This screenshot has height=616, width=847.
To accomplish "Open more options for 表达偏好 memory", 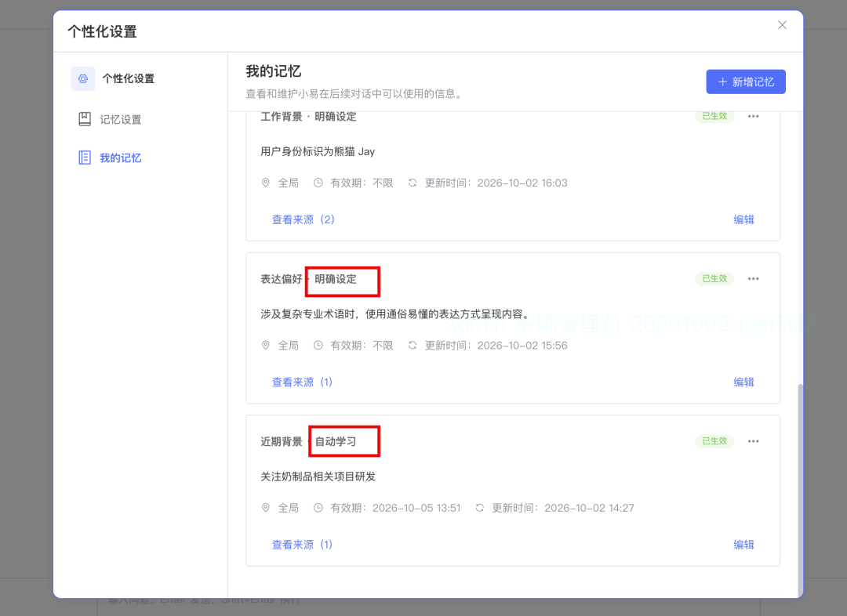I will pos(753,278).
